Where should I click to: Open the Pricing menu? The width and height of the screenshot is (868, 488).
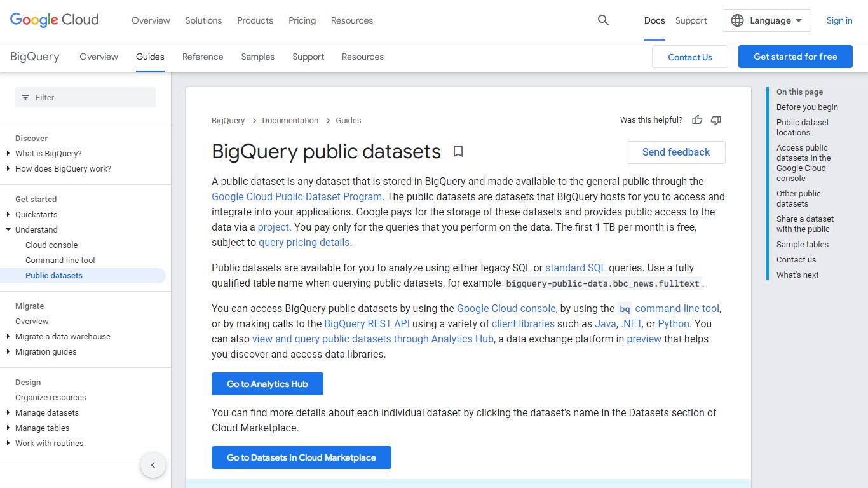[302, 20]
